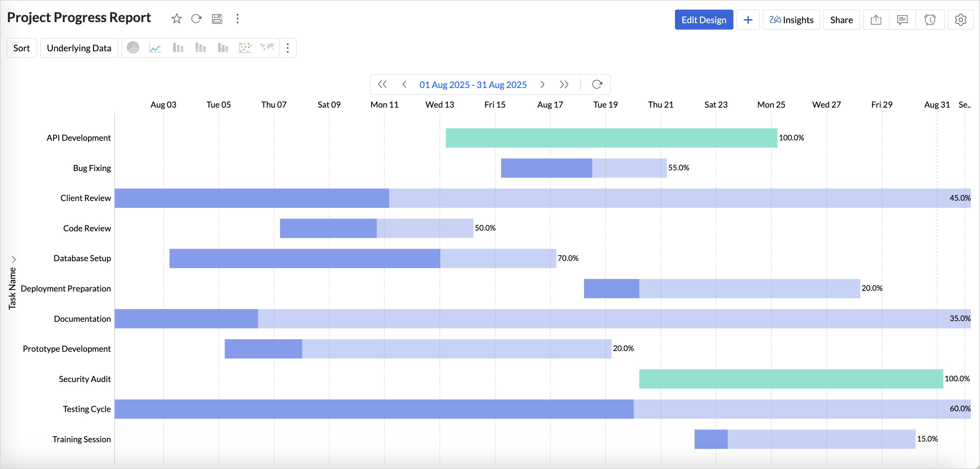The width and height of the screenshot is (980, 469).
Task: Open comments panel icon
Action: point(902,20)
